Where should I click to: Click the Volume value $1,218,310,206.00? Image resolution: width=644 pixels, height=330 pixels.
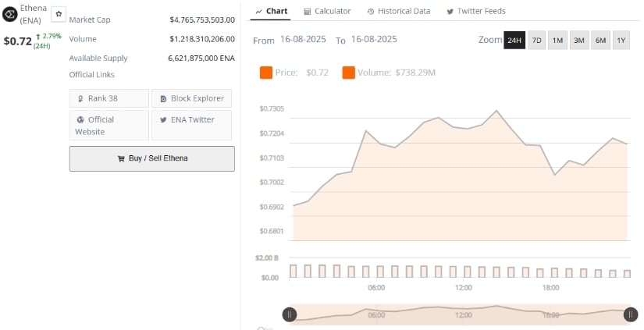(202, 39)
